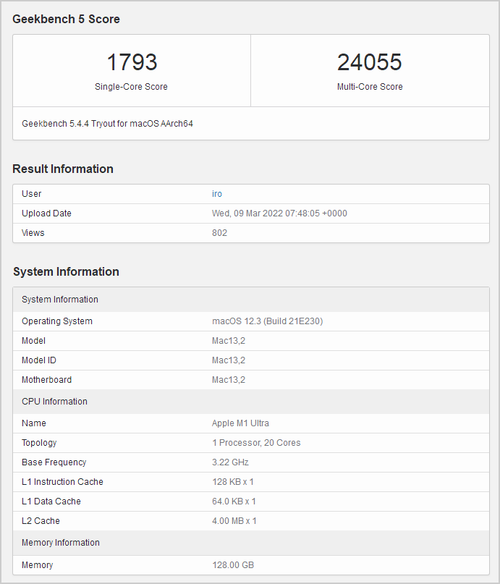
Task: Select the Upload Date value
Action: (279, 213)
